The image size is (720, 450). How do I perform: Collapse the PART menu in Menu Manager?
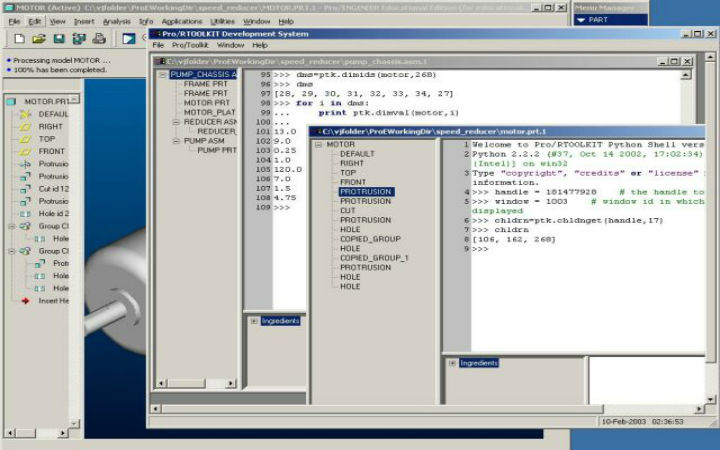tap(581, 20)
